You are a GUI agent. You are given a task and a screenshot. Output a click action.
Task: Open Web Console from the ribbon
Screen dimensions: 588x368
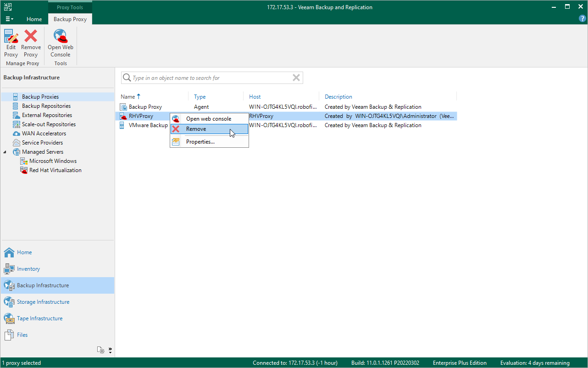61,43
